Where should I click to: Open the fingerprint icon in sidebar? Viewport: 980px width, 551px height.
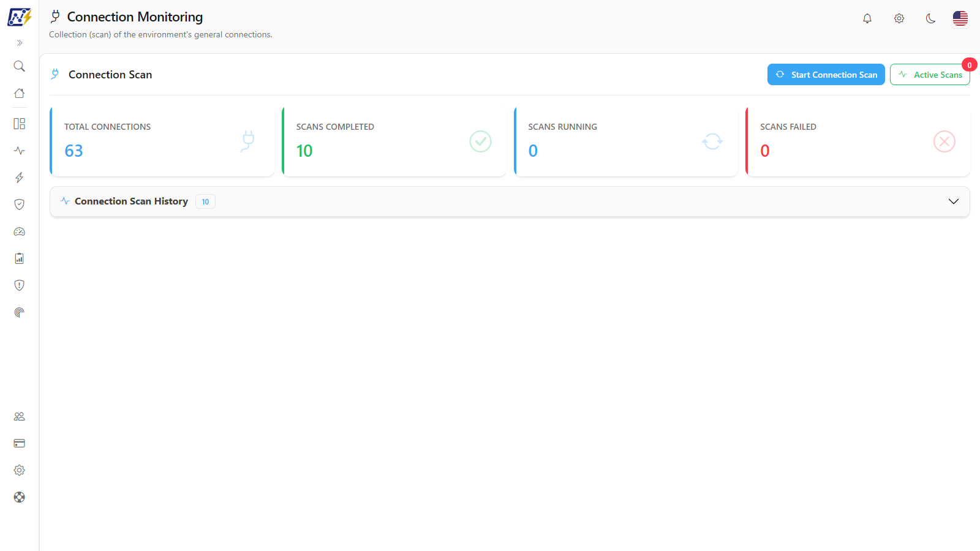coord(20,312)
